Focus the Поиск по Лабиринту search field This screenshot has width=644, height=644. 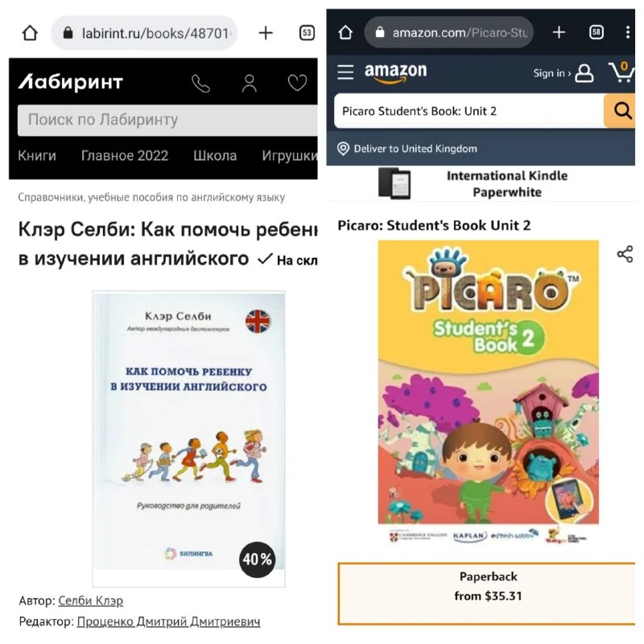pyautogui.click(x=167, y=120)
